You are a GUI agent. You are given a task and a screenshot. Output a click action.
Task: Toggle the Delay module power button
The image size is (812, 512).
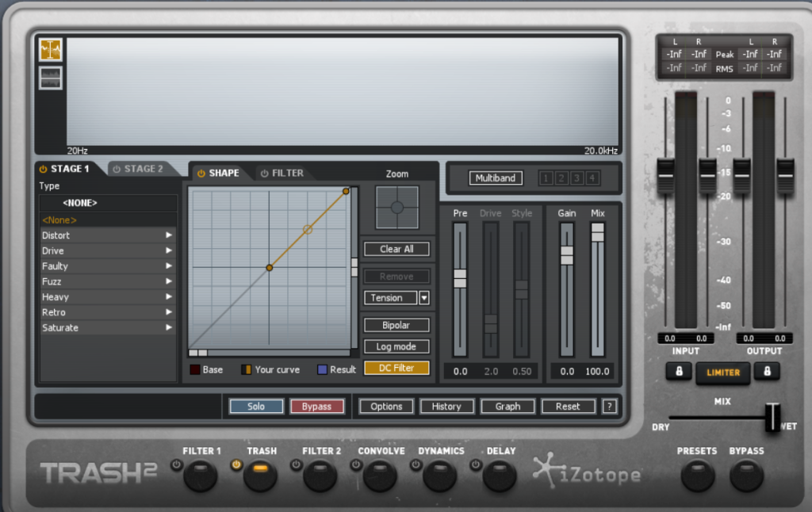pyautogui.click(x=476, y=464)
